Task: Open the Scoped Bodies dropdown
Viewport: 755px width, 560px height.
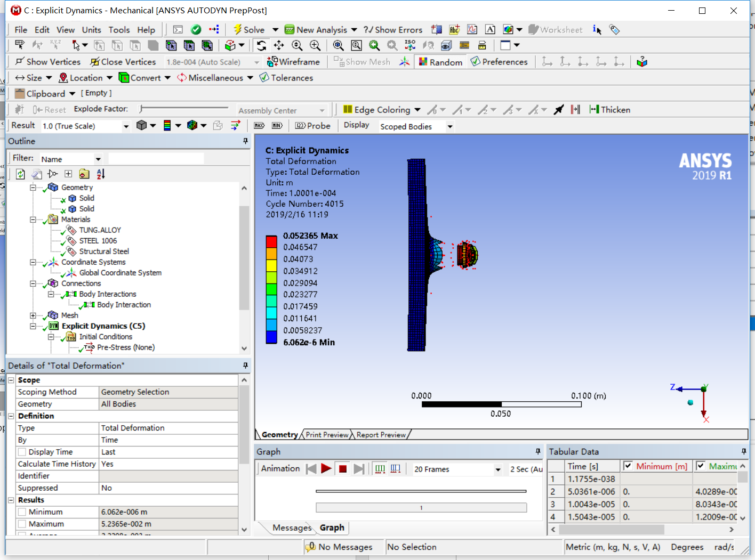Action: click(450, 126)
